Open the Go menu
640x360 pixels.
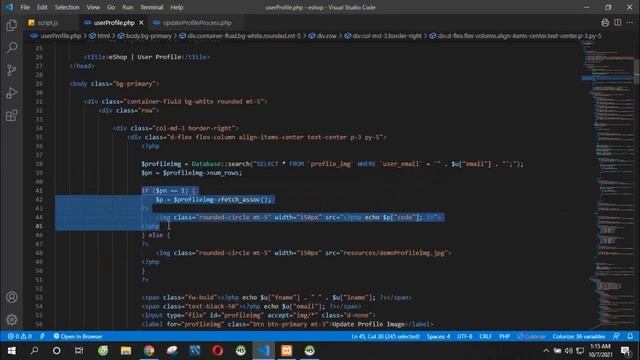pos(111,7)
